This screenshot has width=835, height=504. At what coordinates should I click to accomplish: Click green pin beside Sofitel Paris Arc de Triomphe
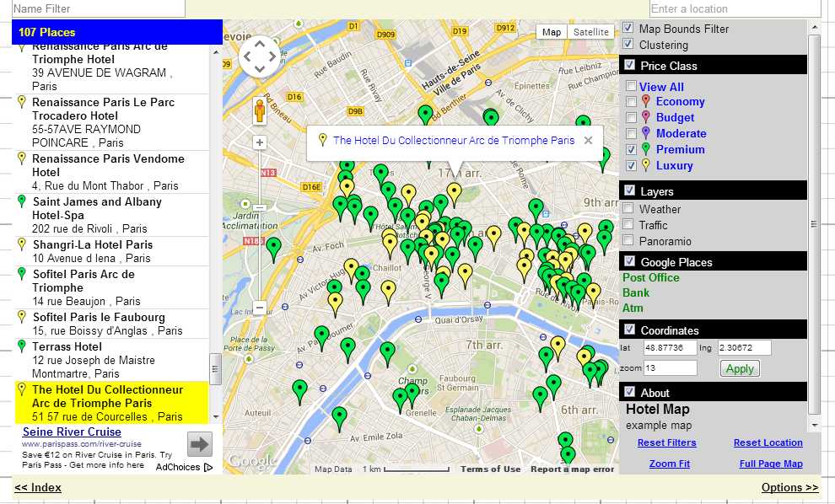tap(22, 274)
